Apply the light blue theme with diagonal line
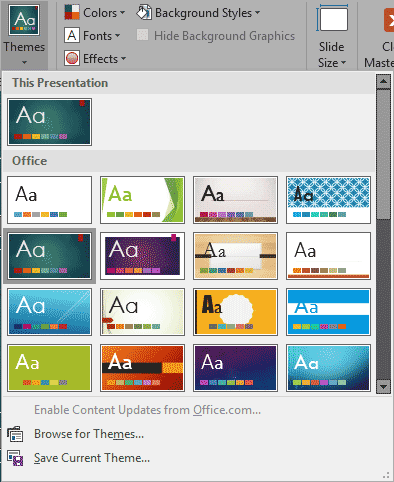Screen dimensions: 394x482 click(49, 312)
